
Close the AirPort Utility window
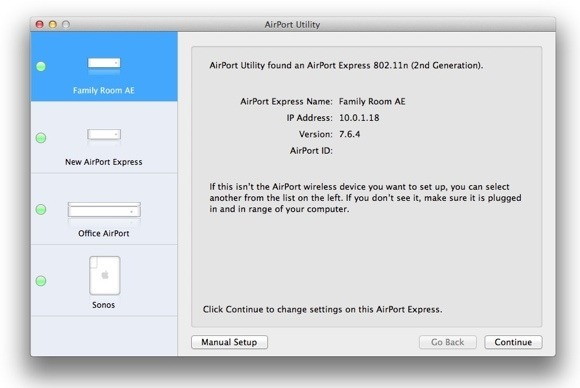[40, 24]
